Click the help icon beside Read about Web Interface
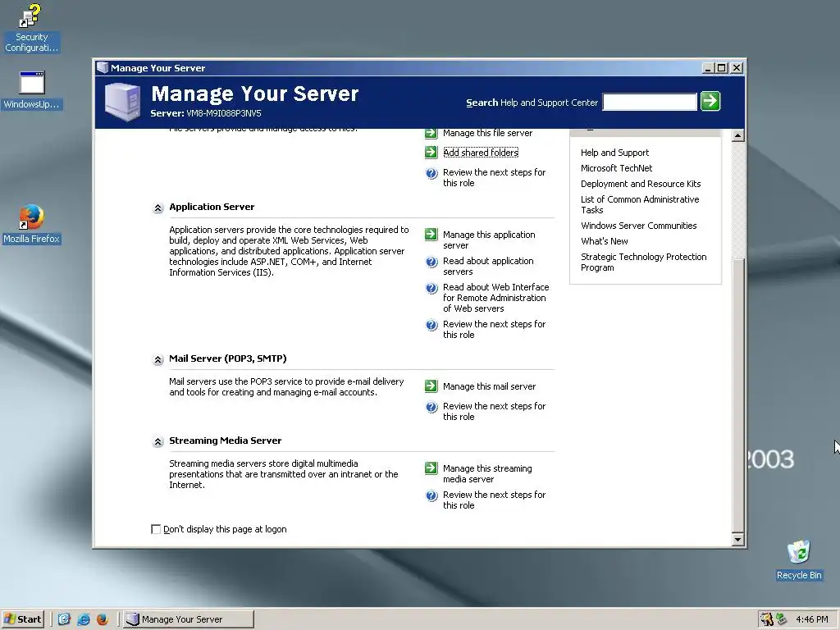This screenshot has width=840, height=630. click(431, 288)
